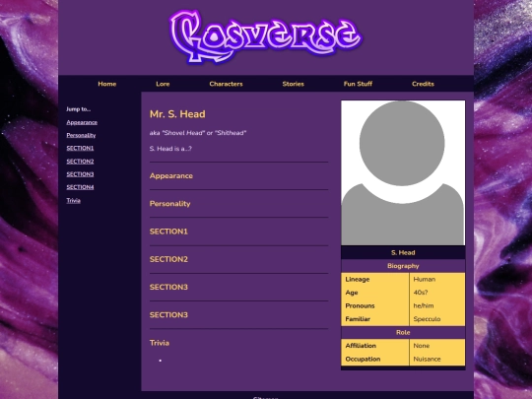Screen dimensions: 532x399
Task: Follow the SECTION2 sidebar link
Action: [80, 162]
